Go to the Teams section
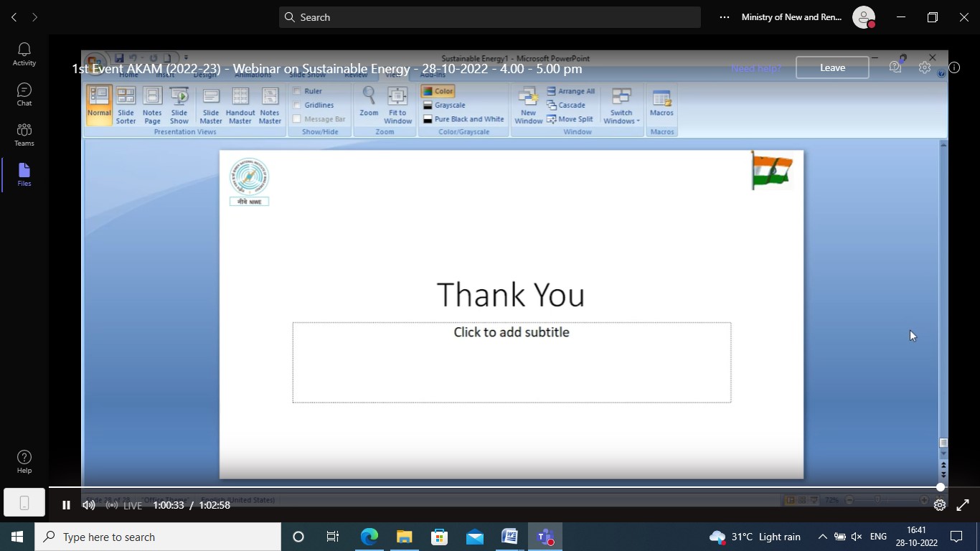Viewport: 980px width, 551px height. pyautogui.click(x=24, y=134)
